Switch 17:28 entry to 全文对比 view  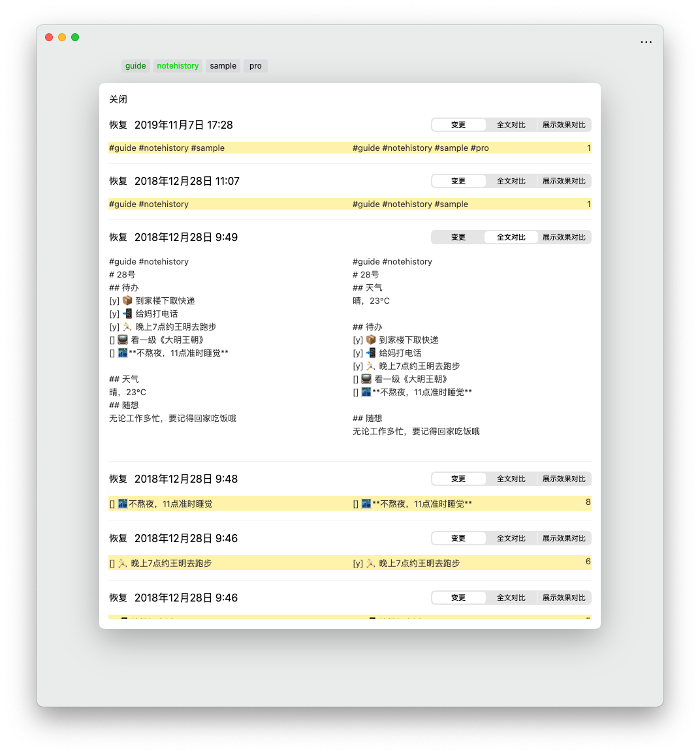click(x=511, y=125)
